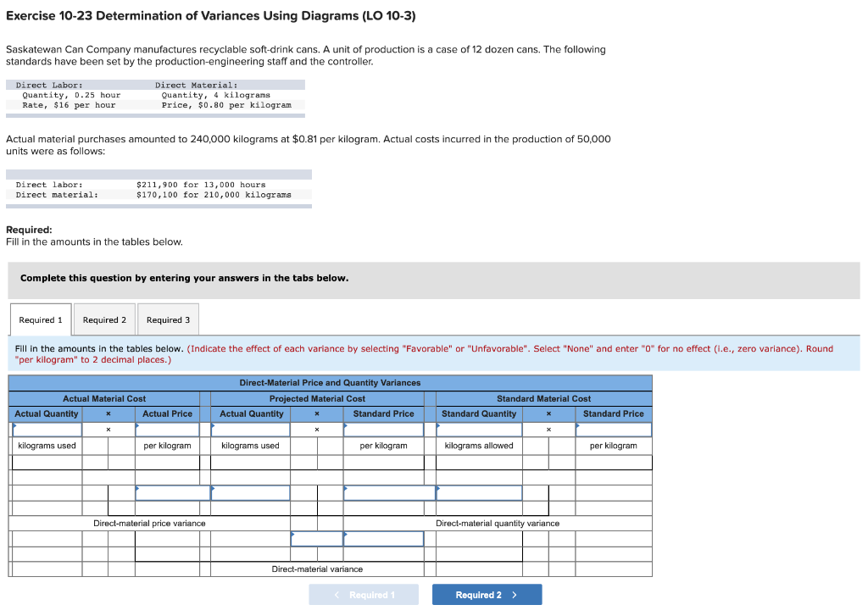Click the Standard Price per kilogram input field

tap(383, 430)
